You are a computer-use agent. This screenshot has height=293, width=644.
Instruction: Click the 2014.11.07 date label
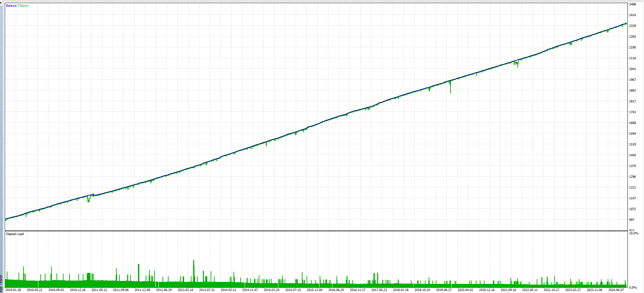coord(250,290)
